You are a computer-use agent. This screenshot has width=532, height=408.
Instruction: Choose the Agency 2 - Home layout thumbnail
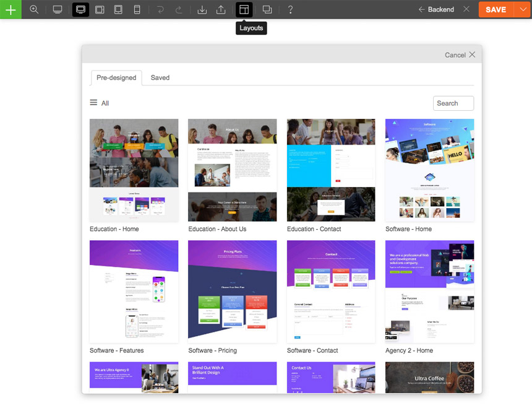tap(429, 292)
